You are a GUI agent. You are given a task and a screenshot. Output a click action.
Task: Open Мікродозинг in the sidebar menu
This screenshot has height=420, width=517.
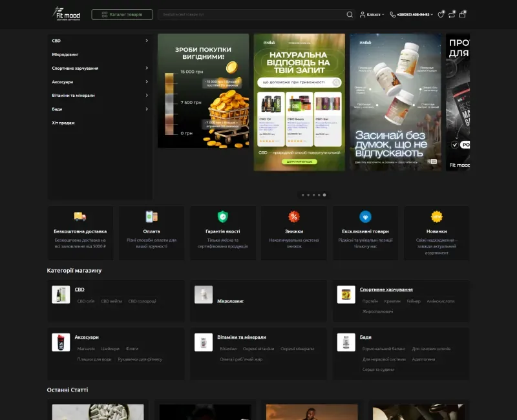point(65,54)
